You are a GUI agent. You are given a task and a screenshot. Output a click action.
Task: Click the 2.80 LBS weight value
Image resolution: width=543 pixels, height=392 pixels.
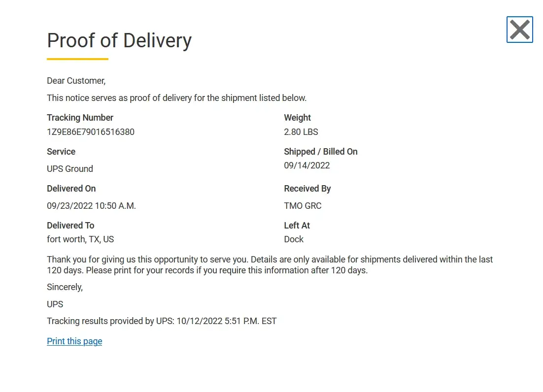(x=301, y=132)
